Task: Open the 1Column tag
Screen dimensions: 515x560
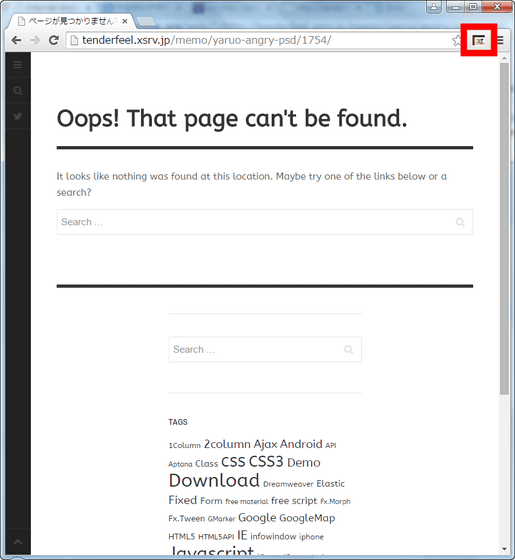Action: (185, 445)
